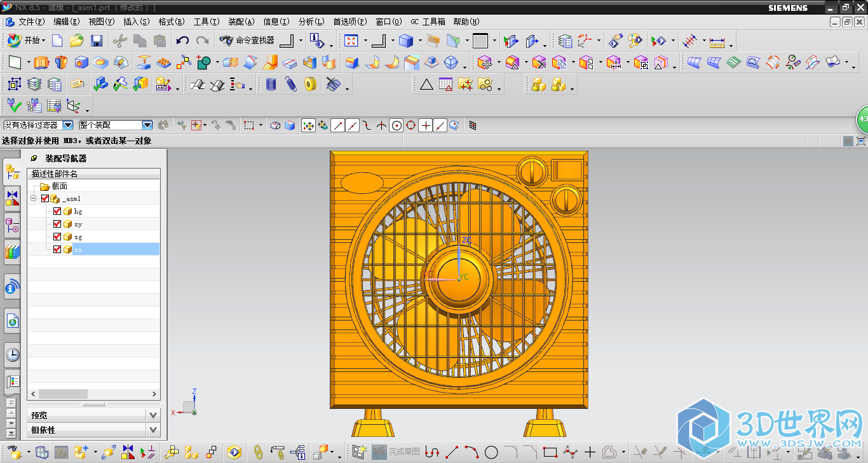
Task: Open the 编辑 Edit menu
Action: tap(67, 22)
